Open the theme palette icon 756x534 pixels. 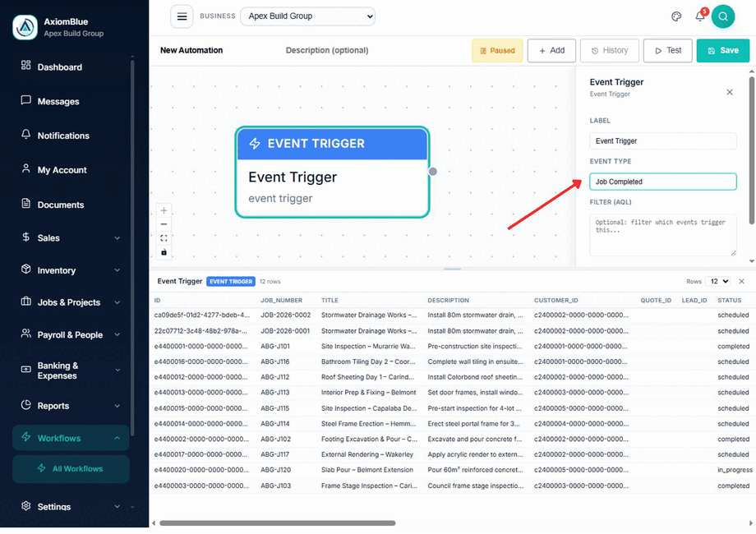[x=676, y=17]
